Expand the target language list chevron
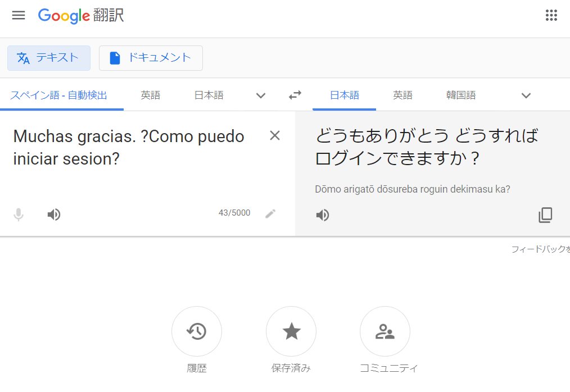Viewport: 570px width, 392px height. pyautogui.click(x=526, y=95)
